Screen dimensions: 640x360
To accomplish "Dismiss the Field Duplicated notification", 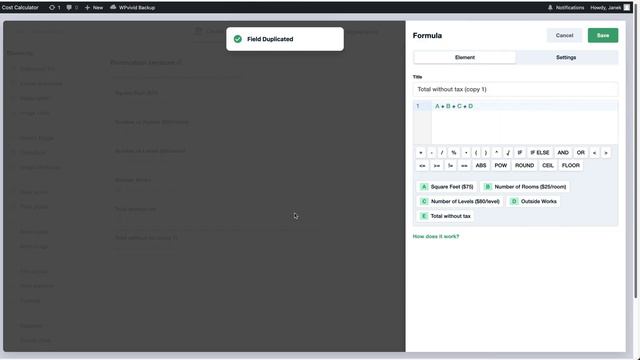I will coord(285,39).
